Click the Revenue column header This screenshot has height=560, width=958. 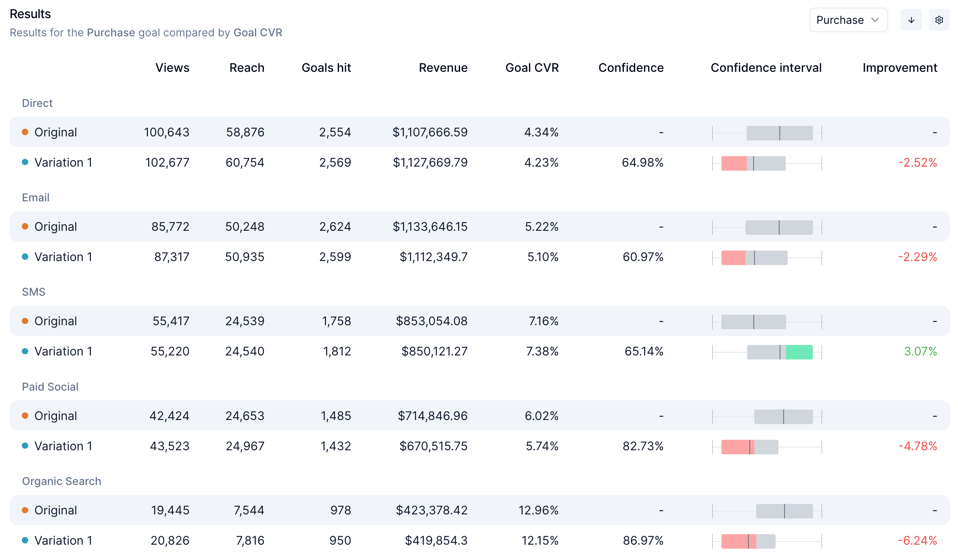(x=443, y=68)
